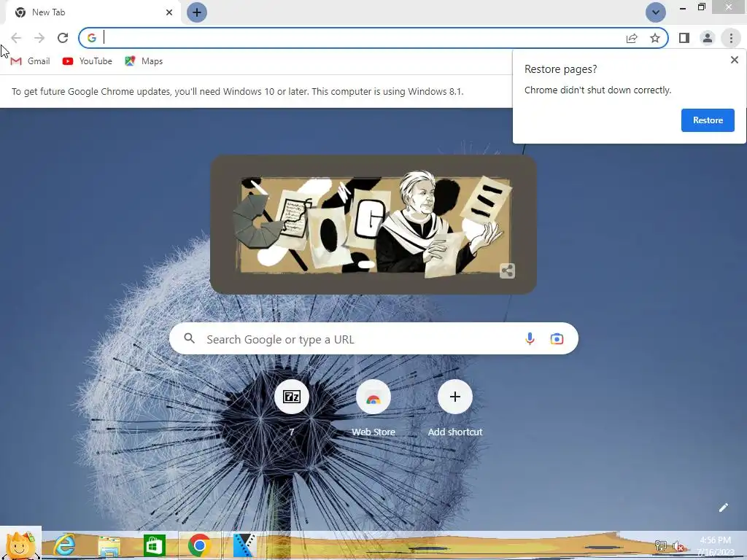Expand the tab search dropdown
The height and width of the screenshot is (560, 747).
[656, 12]
